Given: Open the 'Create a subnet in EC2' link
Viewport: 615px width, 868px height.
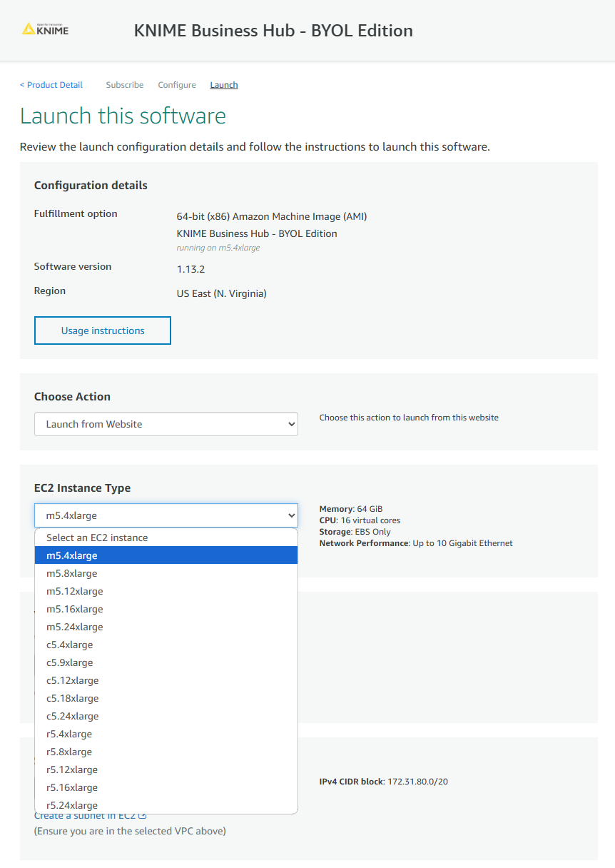Looking at the screenshot, I should coord(91,816).
